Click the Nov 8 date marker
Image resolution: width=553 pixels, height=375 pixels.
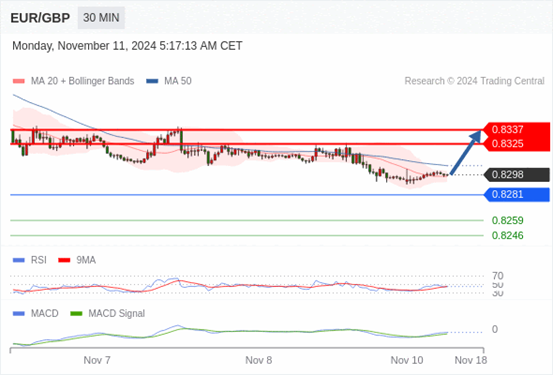coord(259,360)
